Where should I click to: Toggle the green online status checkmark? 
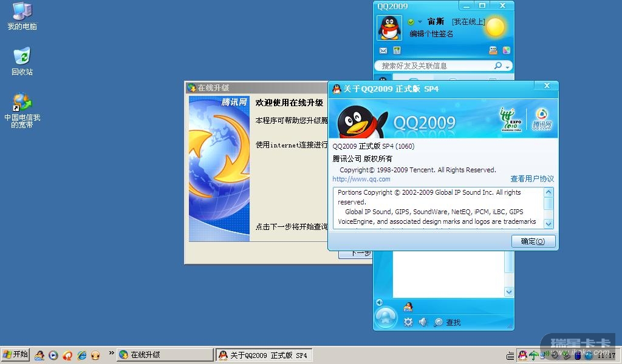(x=411, y=22)
